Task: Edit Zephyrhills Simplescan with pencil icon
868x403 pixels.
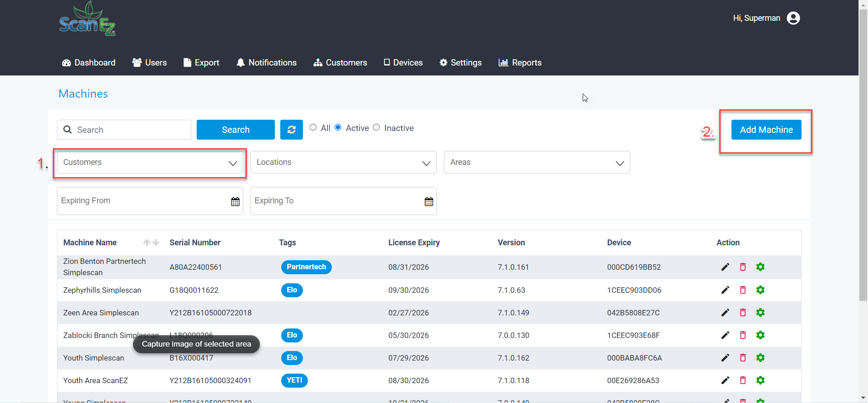Action: [725, 290]
